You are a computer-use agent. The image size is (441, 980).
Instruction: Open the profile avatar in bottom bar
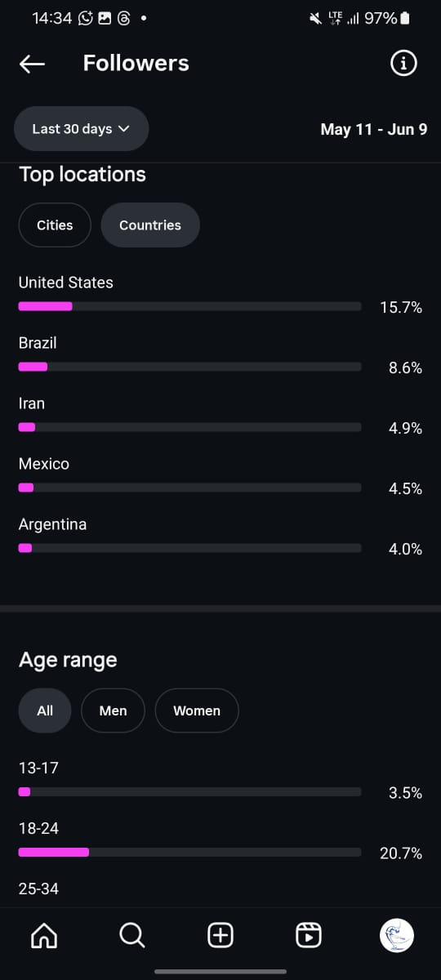(397, 935)
